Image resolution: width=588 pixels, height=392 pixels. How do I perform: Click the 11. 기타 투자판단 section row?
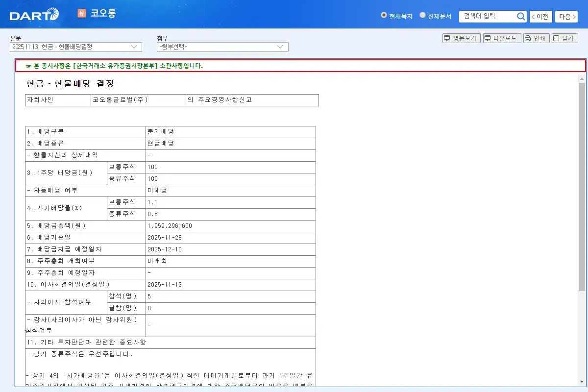tap(171, 343)
